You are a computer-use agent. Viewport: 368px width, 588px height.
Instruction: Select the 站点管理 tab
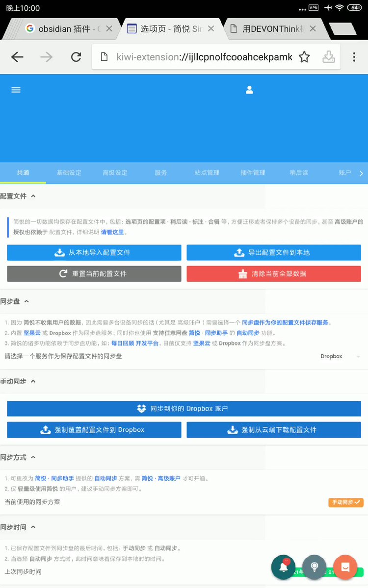(207, 172)
